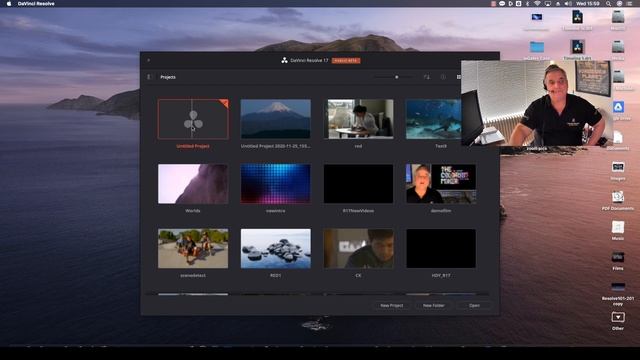The width and height of the screenshot is (640, 360).
Task: Click the Untitled Project name label
Action: pos(193,146)
